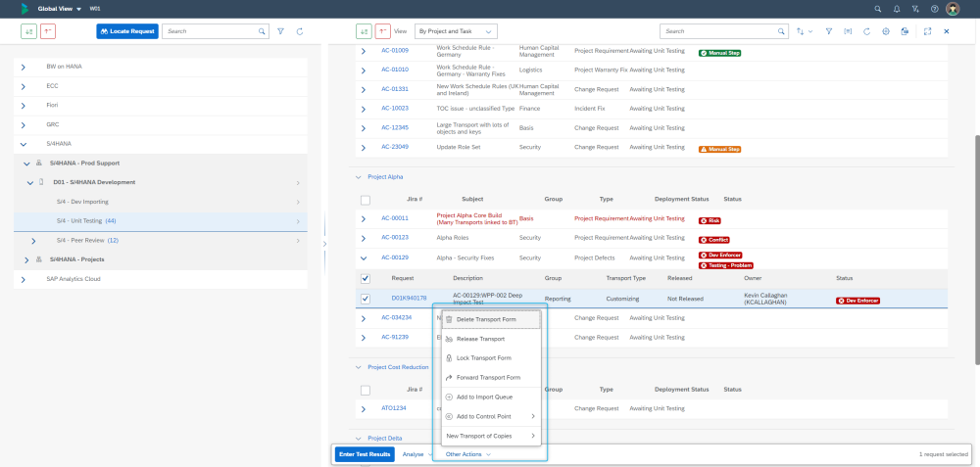Open the By Project and Task dropdown
Viewport: 980px width, 467px height.
pyautogui.click(x=456, y=31)
